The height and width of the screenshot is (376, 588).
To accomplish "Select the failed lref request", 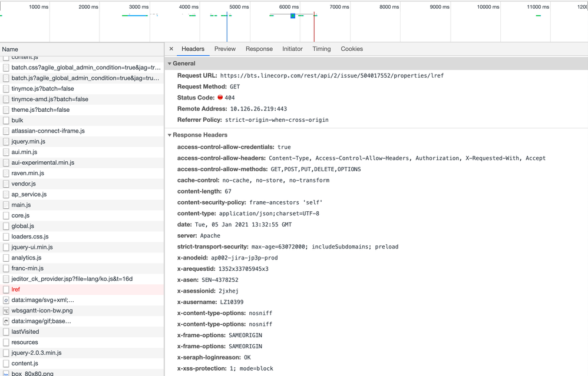I will 16,290.
